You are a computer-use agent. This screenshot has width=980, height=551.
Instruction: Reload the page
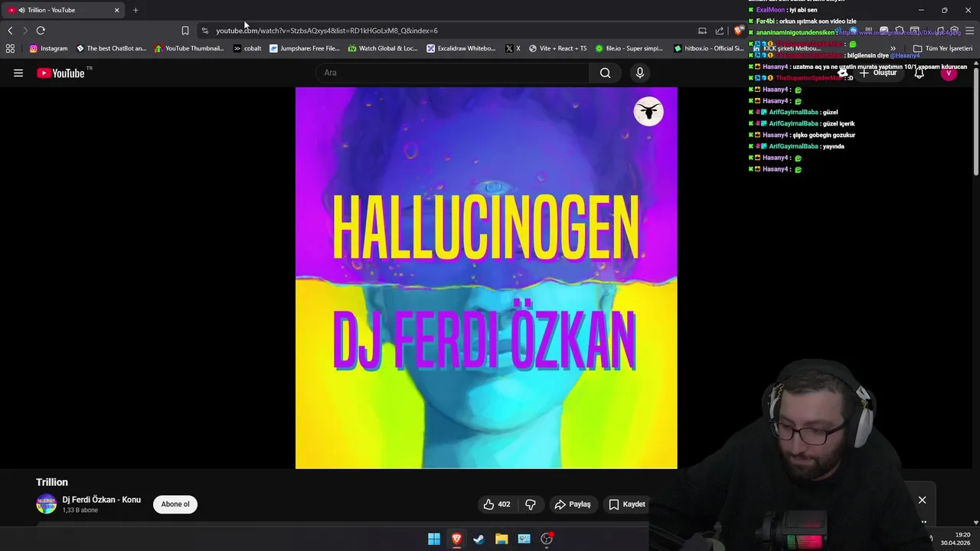[41, 31]
